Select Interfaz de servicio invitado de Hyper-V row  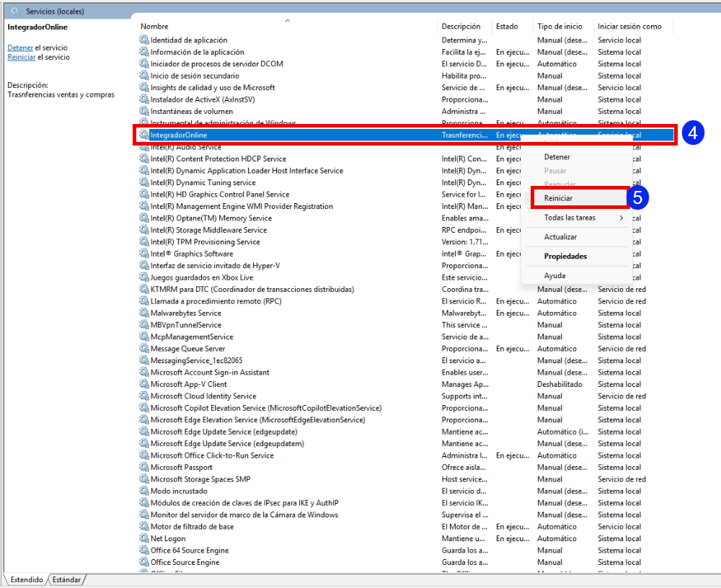click(x=329, y=266)
